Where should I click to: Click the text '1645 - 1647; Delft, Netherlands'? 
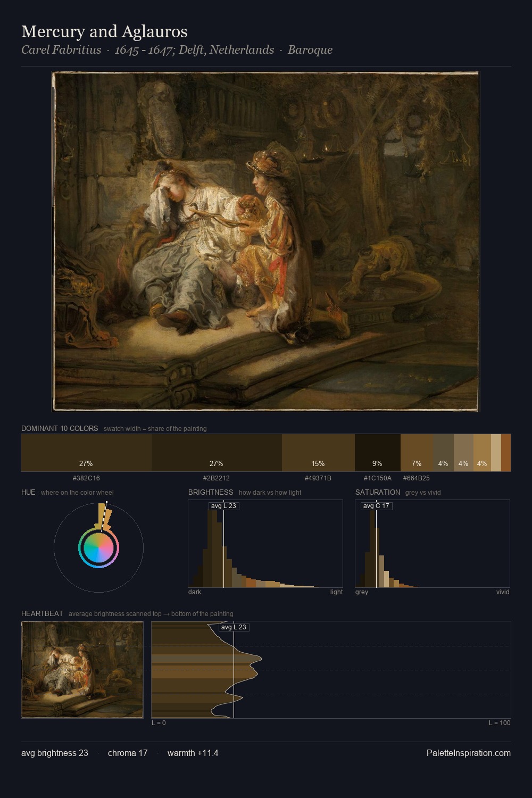click(194, 50)
